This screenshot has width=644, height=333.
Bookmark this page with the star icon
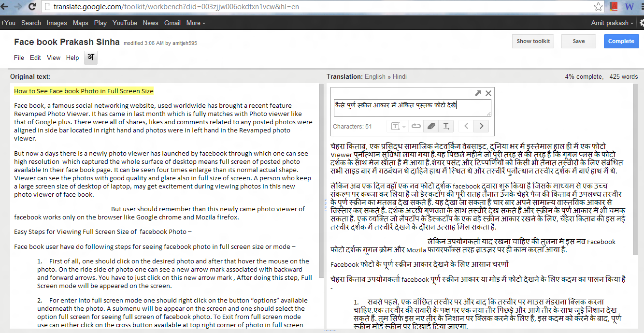pyautogui.click(x=599, y=7)
